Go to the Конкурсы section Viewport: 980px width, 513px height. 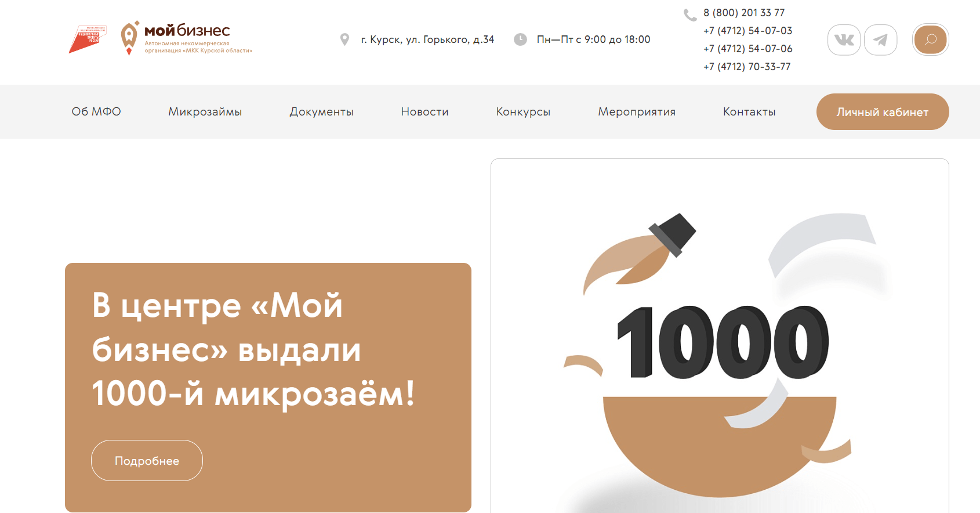[523, 111]
